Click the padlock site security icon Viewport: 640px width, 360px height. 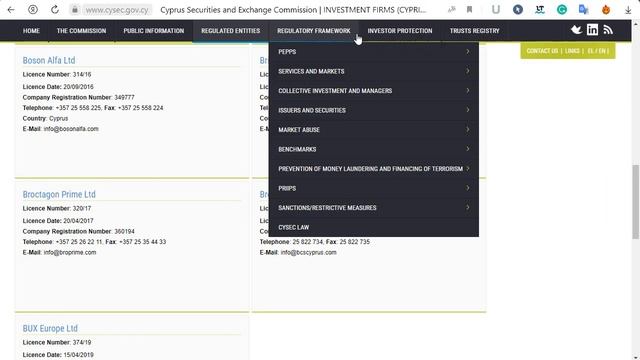74,9
